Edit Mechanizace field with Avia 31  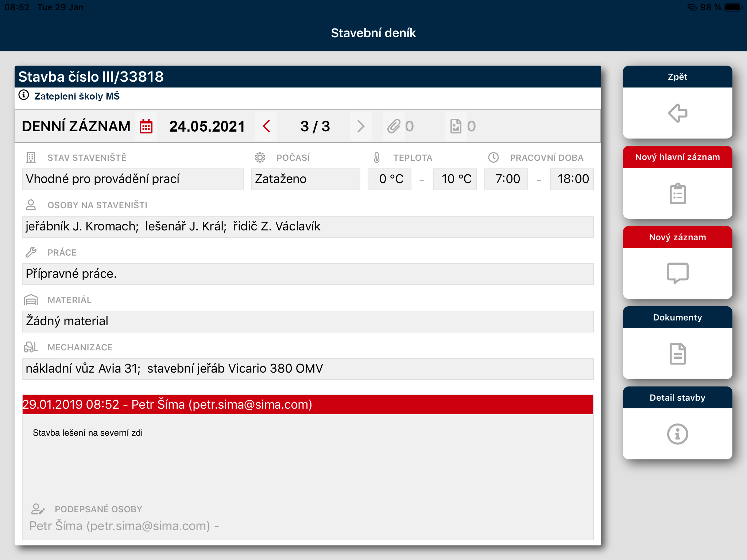click(307, 369)
